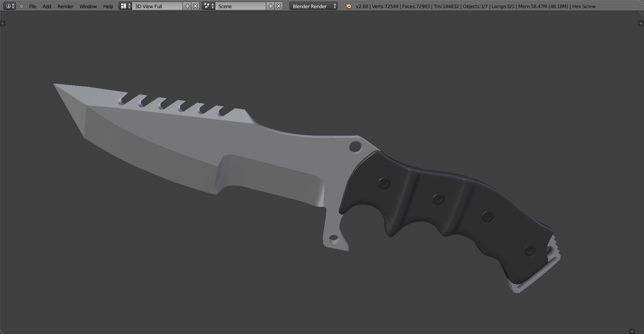The width and height of the screenshot is (644, 334).
Task: Add a new scene with the plus icon
Action: pyautogui.click(x=271, y=6)
